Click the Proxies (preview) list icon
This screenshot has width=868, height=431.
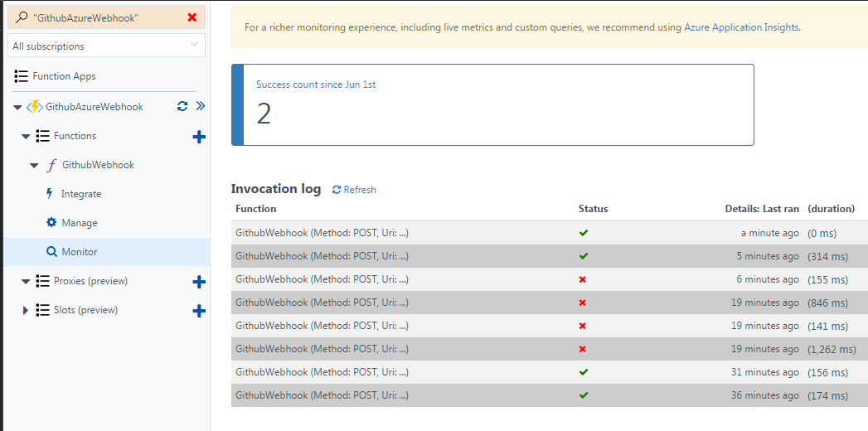point(42,281)
